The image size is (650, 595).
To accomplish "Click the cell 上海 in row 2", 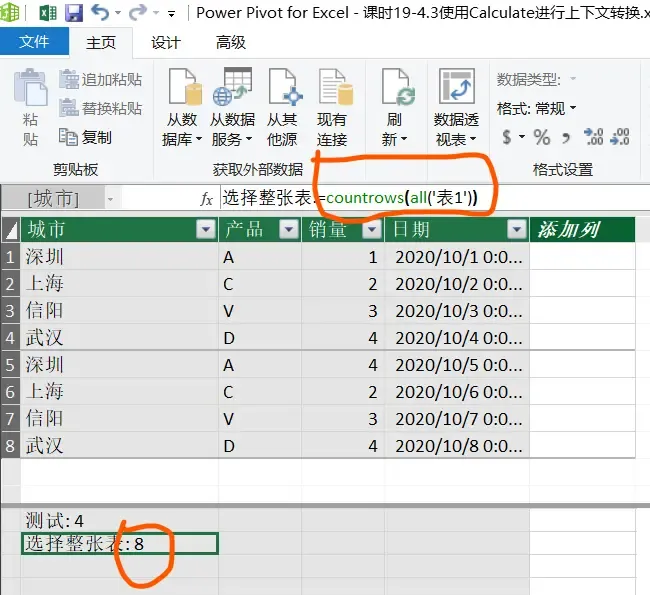I will 119,284.
